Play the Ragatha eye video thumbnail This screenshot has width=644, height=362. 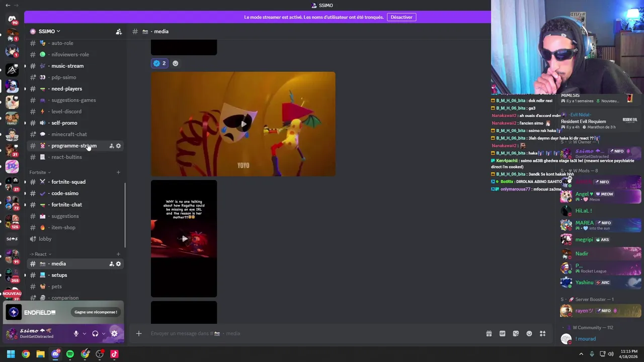(x=184, y=239)
